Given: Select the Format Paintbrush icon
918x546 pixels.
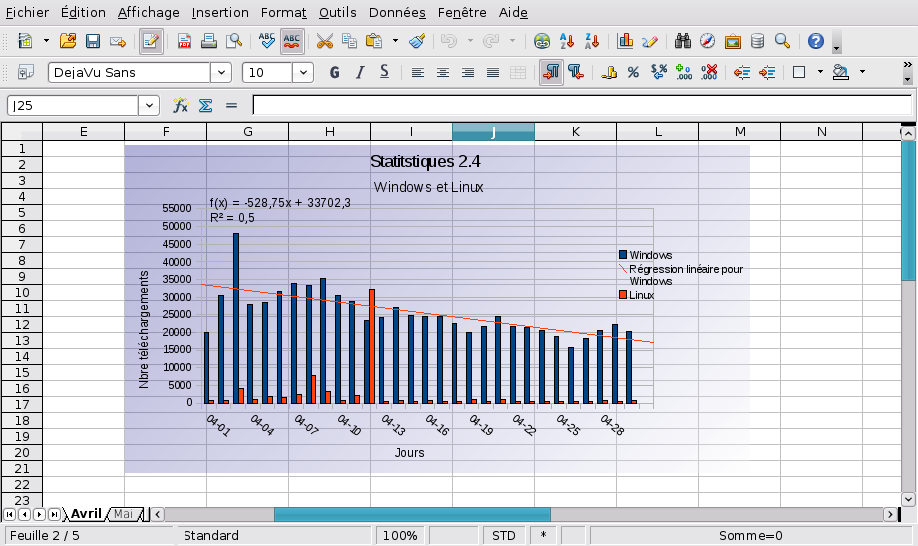Looking at the screenshot, I should [x=417, y=41].
